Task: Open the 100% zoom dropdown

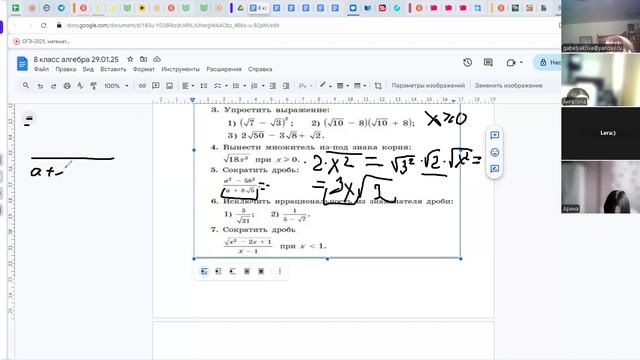Action: coord(116,86)
